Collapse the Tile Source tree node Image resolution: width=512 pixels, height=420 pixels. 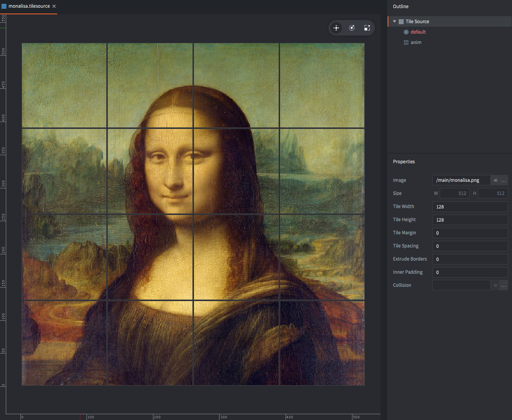395,22
